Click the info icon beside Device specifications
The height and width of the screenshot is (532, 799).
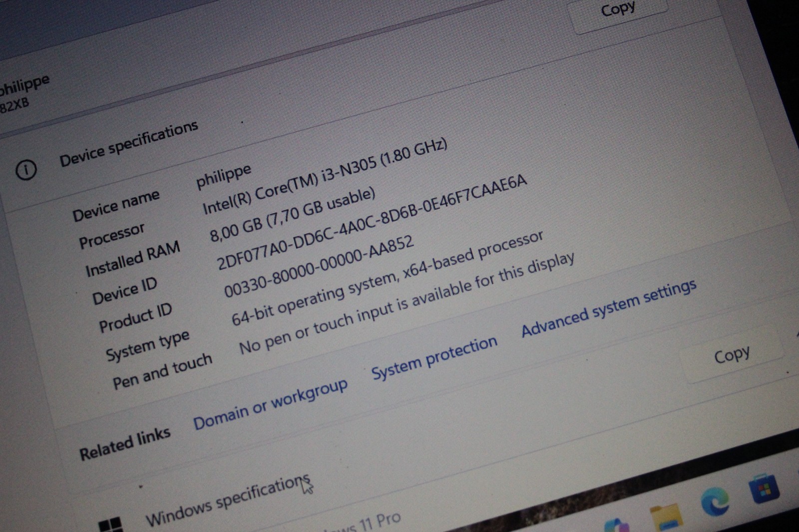tap(26, 170)
